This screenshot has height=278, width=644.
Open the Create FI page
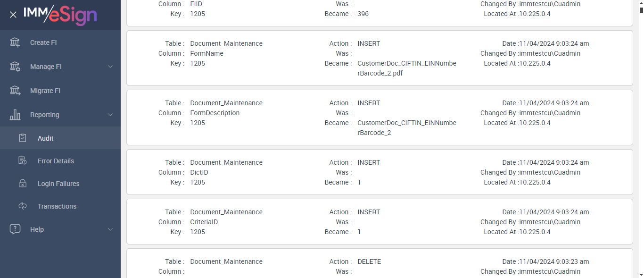[x=43, y=42]
